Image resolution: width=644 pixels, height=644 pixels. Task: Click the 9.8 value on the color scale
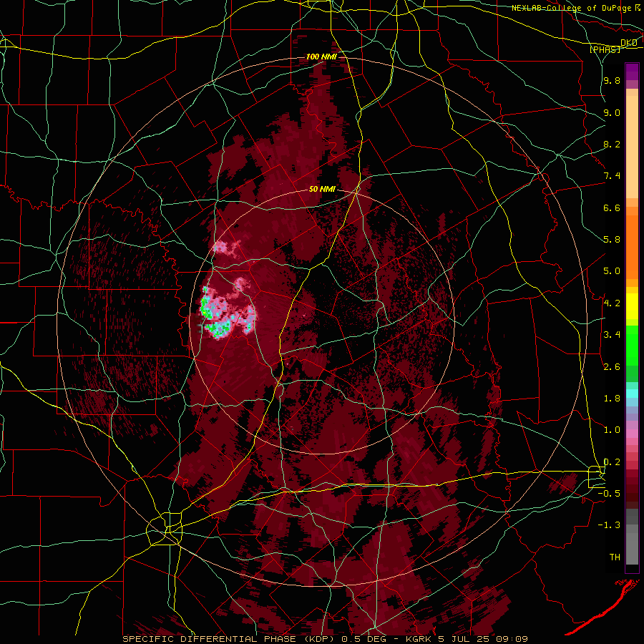tap(612, 81)
